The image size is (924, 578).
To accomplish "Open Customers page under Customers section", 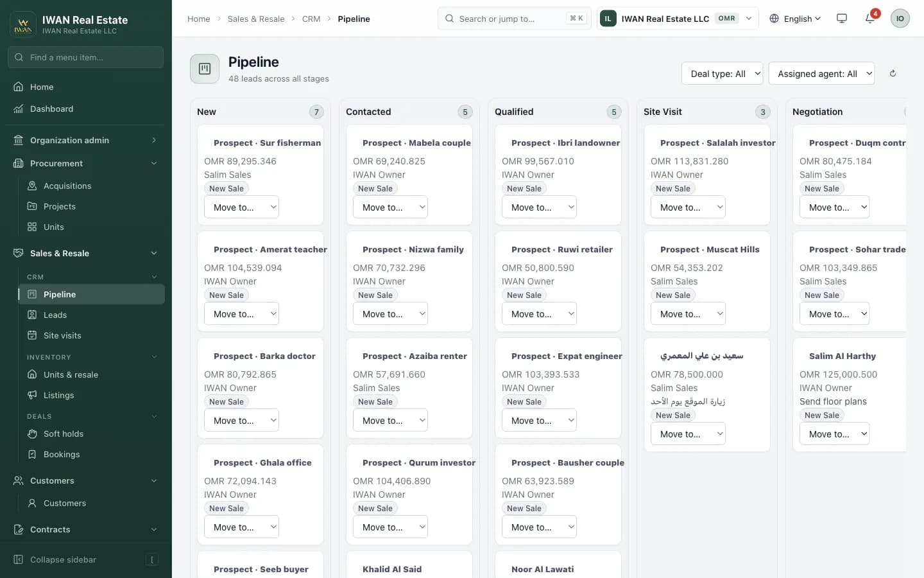I will 91,503.
